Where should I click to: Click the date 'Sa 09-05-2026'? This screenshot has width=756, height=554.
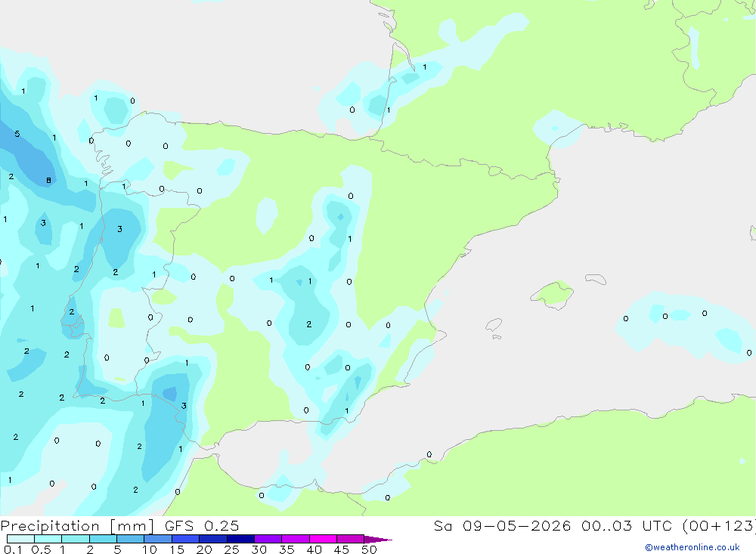[x=503, y=525]
